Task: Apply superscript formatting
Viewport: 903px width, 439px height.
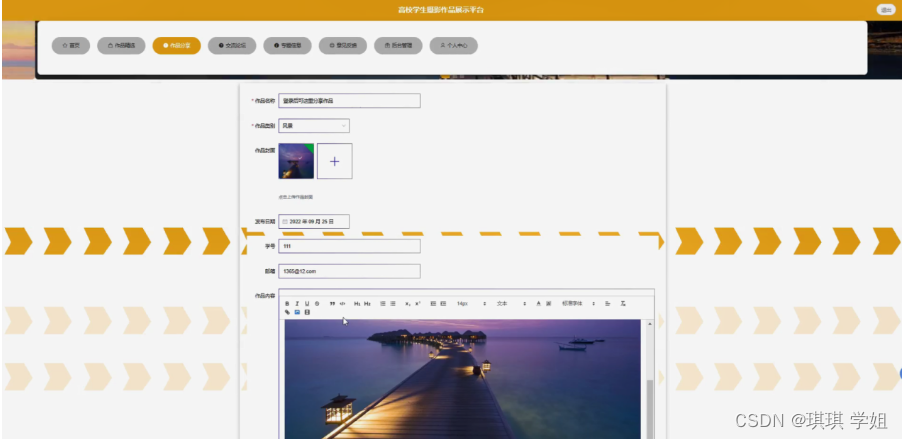Action: point(418,304)
